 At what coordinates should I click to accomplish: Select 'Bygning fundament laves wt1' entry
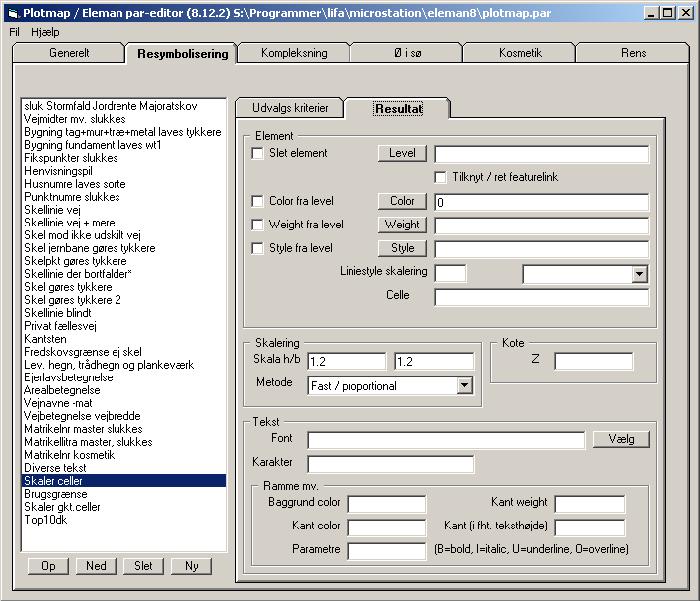click(x=124, y=145)
